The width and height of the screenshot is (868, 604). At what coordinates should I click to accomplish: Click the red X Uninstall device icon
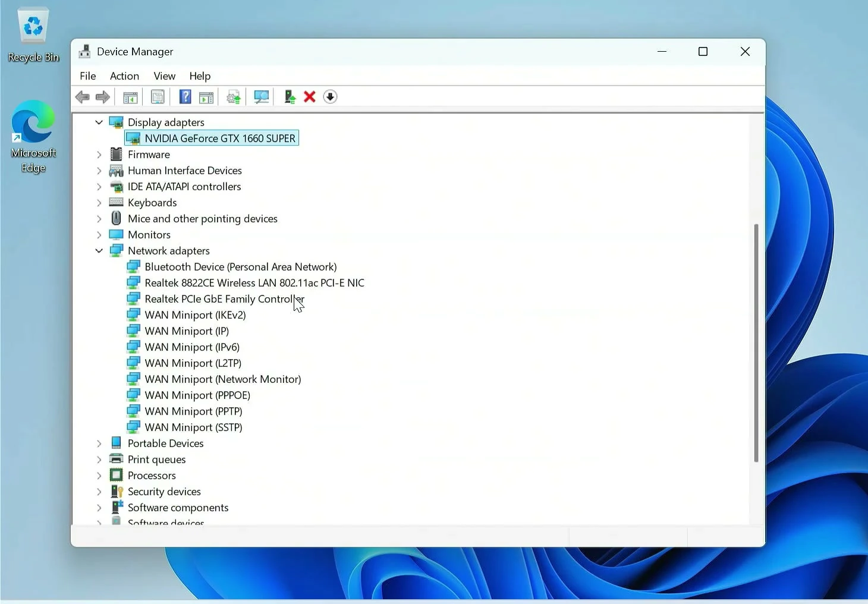(x=310, y=97)
